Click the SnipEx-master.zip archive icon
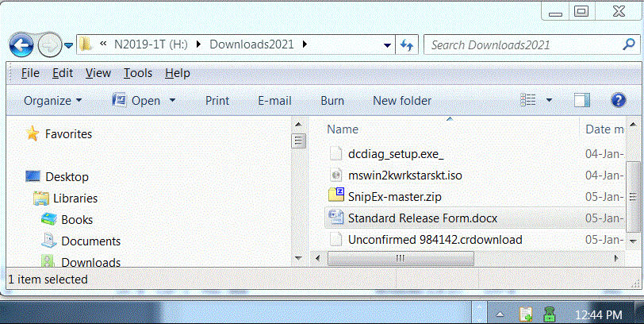 pyautogui.click(x=336, y=195)
